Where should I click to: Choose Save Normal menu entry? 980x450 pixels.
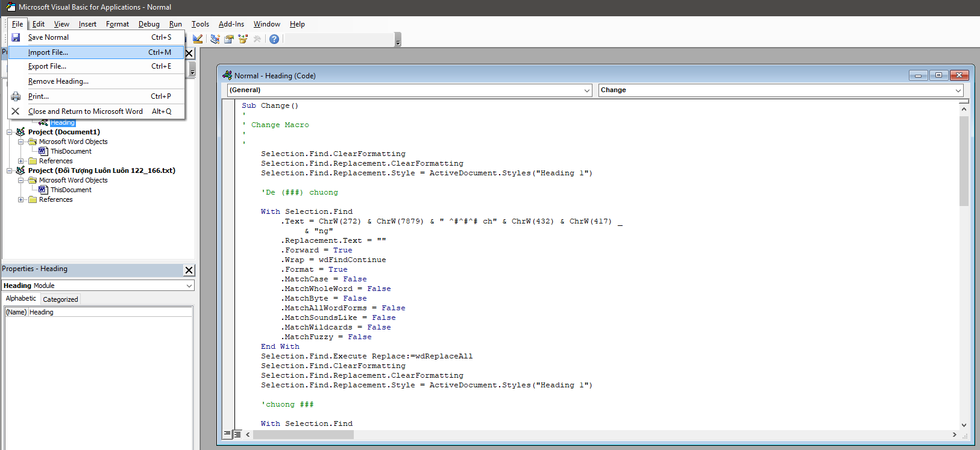[x=96, y=37]
